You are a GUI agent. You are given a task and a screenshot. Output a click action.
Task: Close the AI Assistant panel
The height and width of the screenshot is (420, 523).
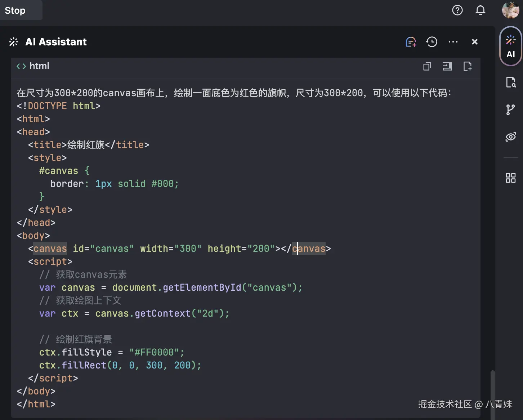pos(474,42)
